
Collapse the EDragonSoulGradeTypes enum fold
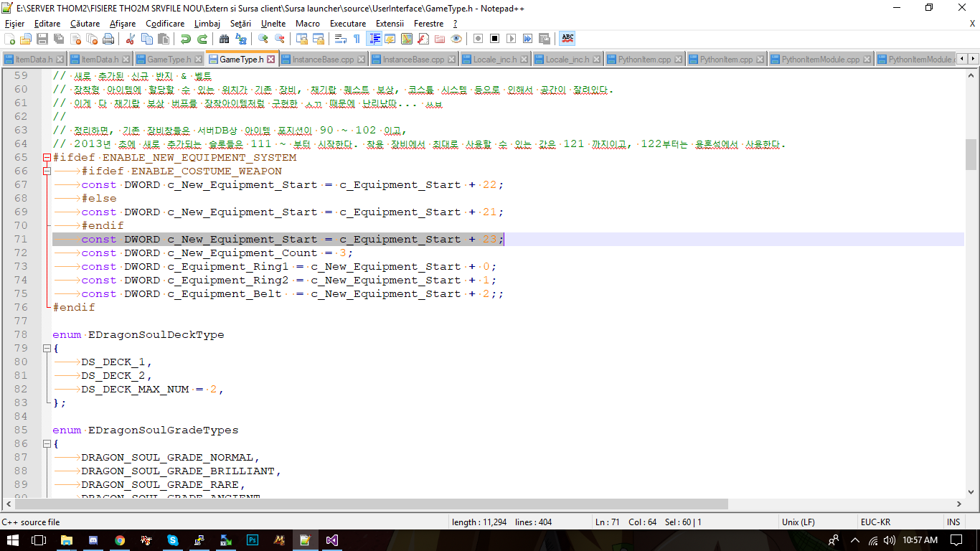47,444
